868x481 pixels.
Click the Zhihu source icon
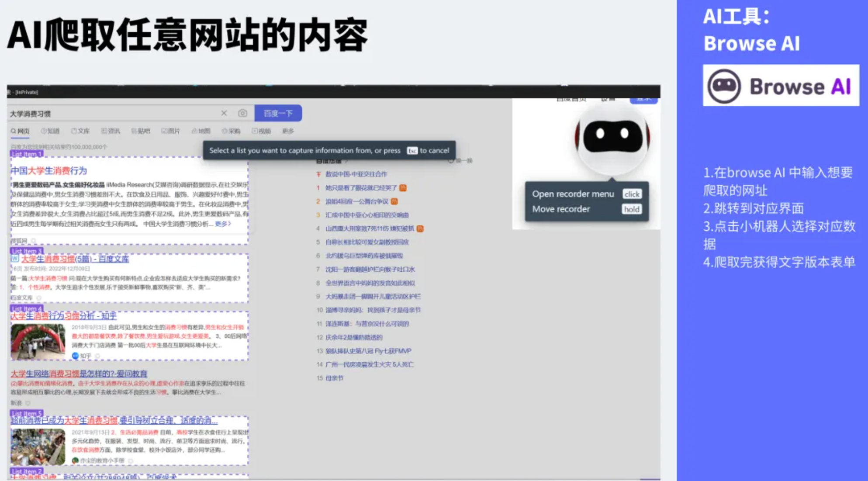pyautogui.click(x=75, y=356)
